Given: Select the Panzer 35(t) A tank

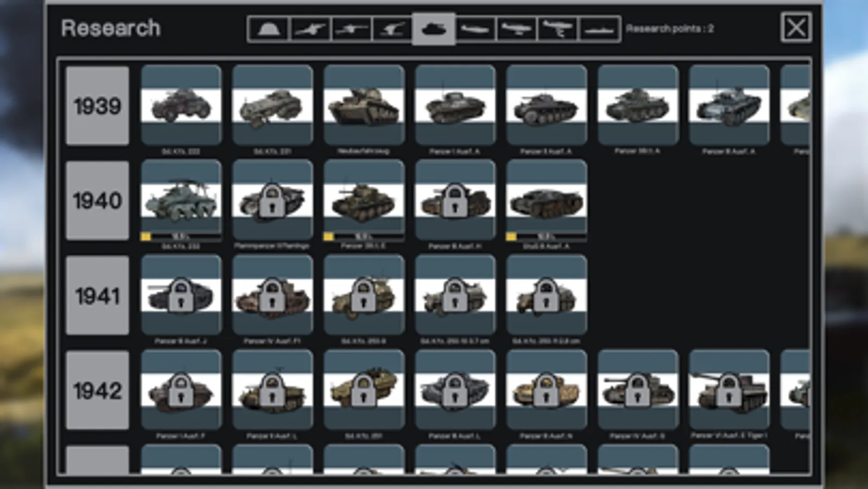Looking at the screenshot, I should pyautogui.click(x=638, y=105).
